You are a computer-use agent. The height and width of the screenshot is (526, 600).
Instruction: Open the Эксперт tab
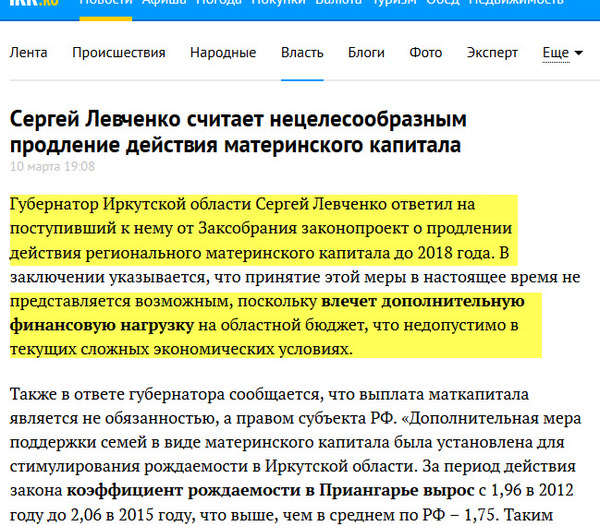tap(491, 53)
